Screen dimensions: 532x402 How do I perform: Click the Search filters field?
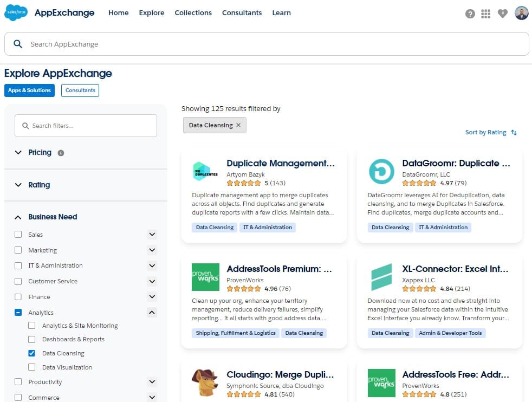(86, 126)
